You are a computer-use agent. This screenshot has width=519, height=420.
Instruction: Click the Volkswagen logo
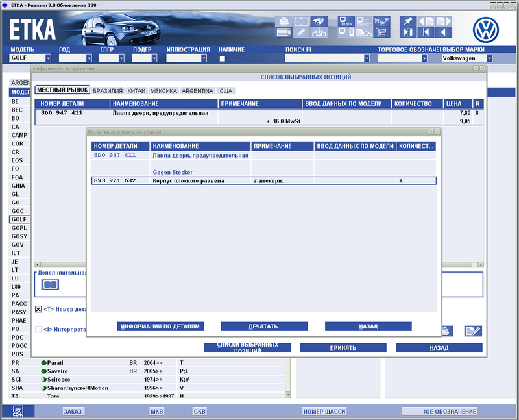click(x=485, y=30)
